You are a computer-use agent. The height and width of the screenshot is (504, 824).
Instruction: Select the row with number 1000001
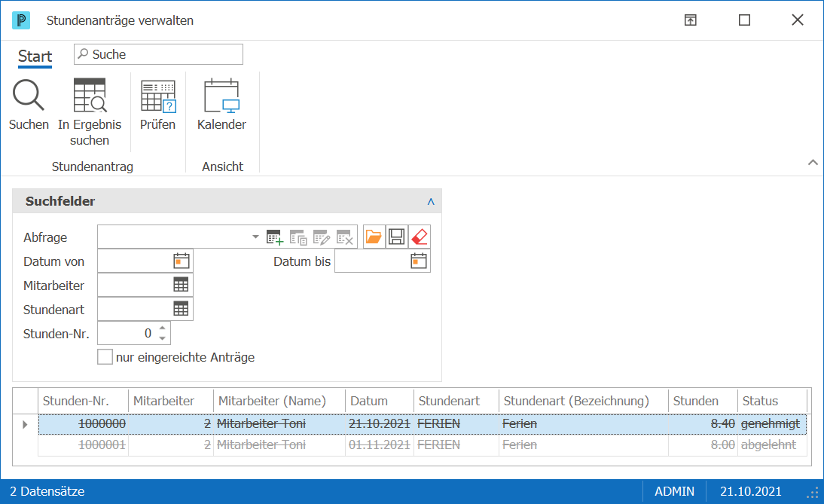click(423, 445)
